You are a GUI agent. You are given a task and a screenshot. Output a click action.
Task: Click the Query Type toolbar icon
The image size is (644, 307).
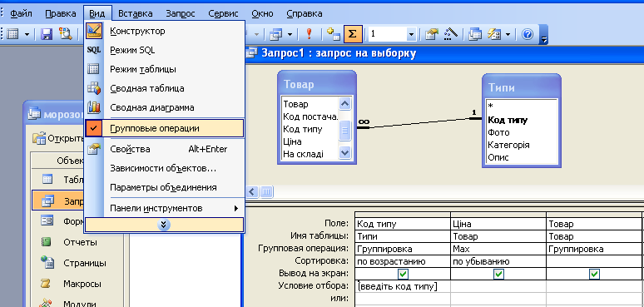pyautogui.click(x=275, y=34)
